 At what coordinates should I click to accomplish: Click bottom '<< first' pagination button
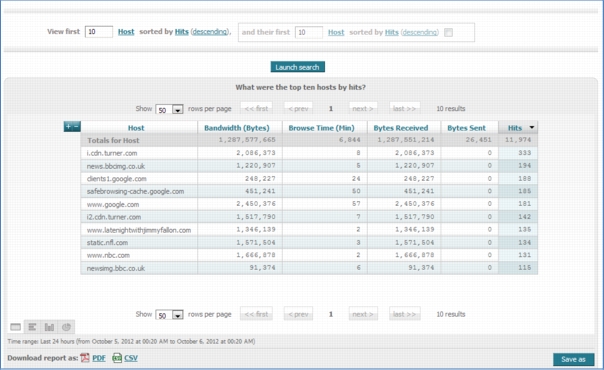(x=256, y=314)
